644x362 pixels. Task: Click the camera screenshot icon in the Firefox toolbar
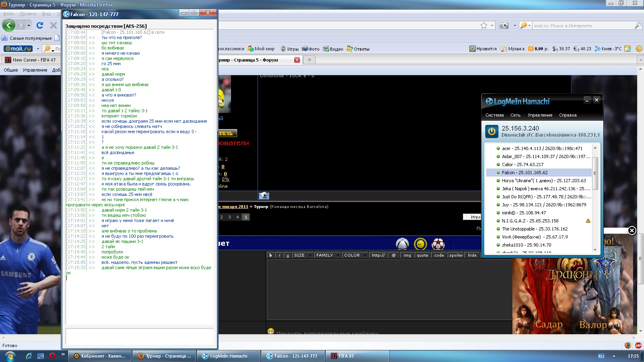click(x=504, y=25)
